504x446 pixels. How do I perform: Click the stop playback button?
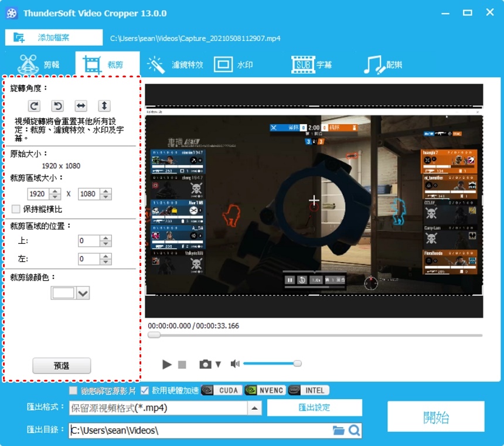point(182,365)
